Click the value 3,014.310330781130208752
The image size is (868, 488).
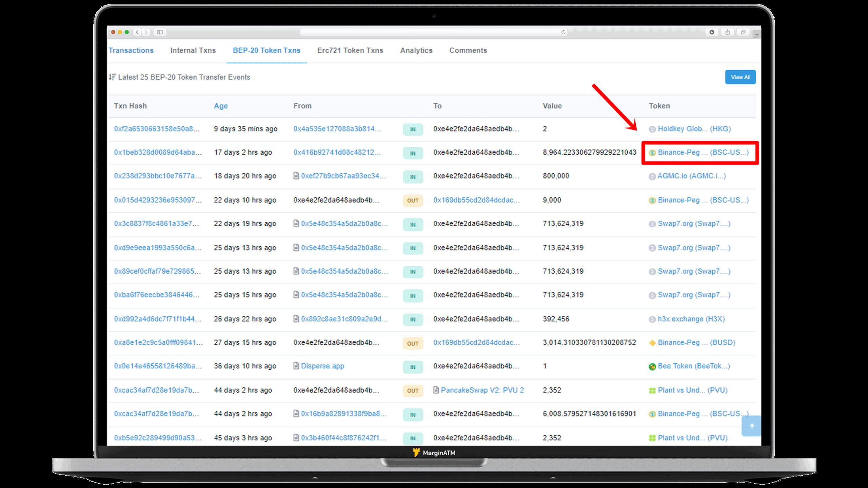coord(589,343)
